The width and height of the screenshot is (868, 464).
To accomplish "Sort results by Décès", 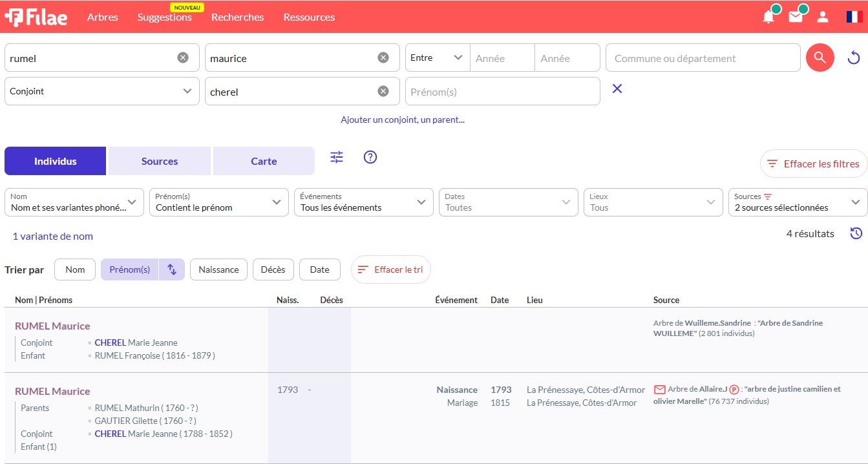I will (273, 269).
